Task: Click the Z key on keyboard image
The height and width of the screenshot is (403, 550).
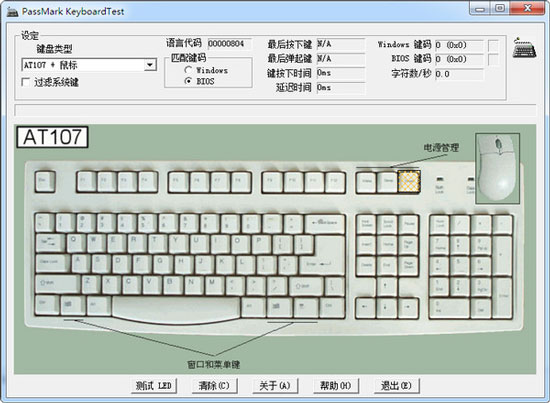Action: pos(91,284)
